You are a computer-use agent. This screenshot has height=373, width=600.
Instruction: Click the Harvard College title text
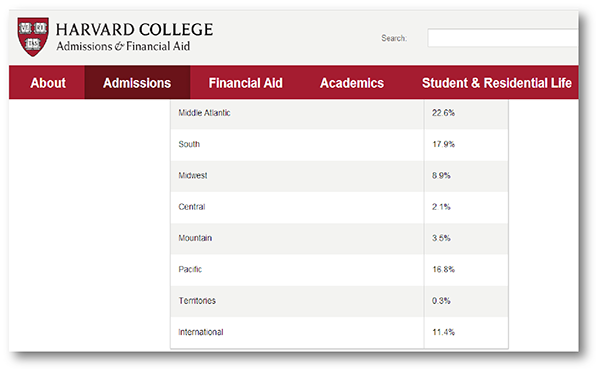click(134, 29)
